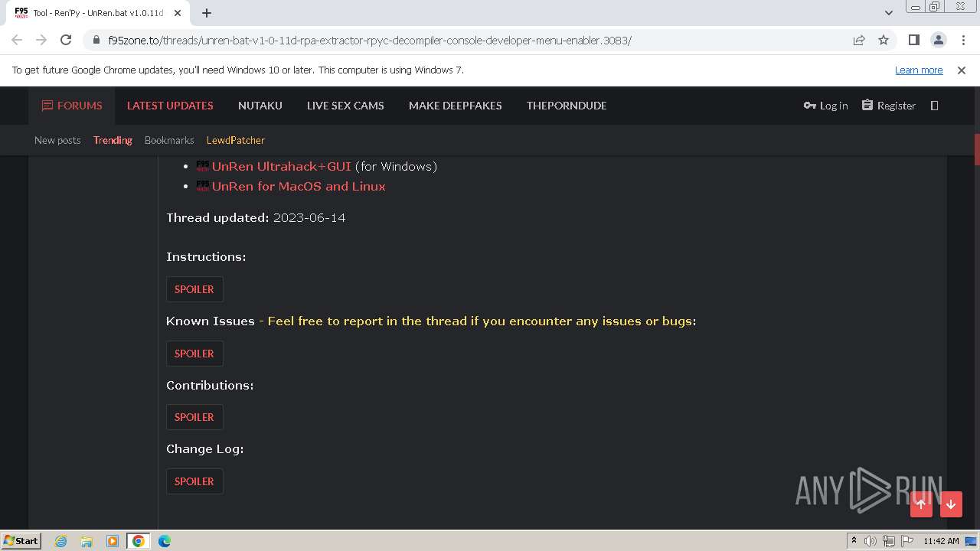Expand the Known Issues spoiler

coord(194,354)
